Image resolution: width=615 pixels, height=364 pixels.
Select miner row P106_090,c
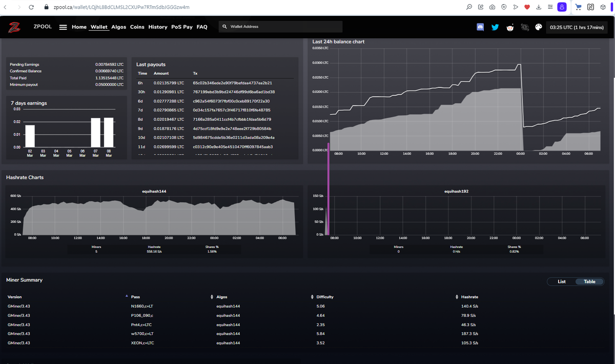tap(307, 315)
